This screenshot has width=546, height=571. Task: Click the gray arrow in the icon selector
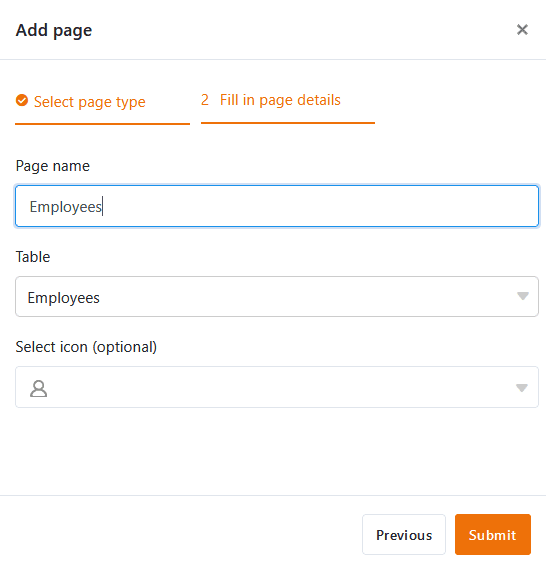point(522,388)
